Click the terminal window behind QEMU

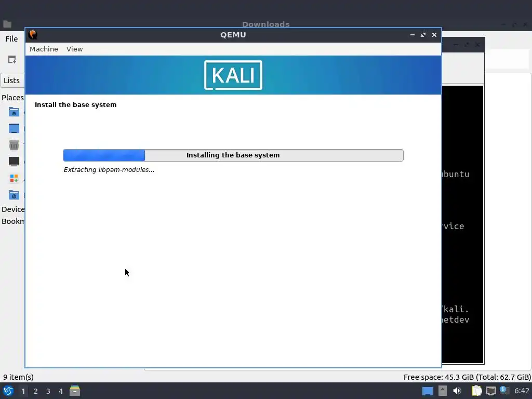point(463,224)
